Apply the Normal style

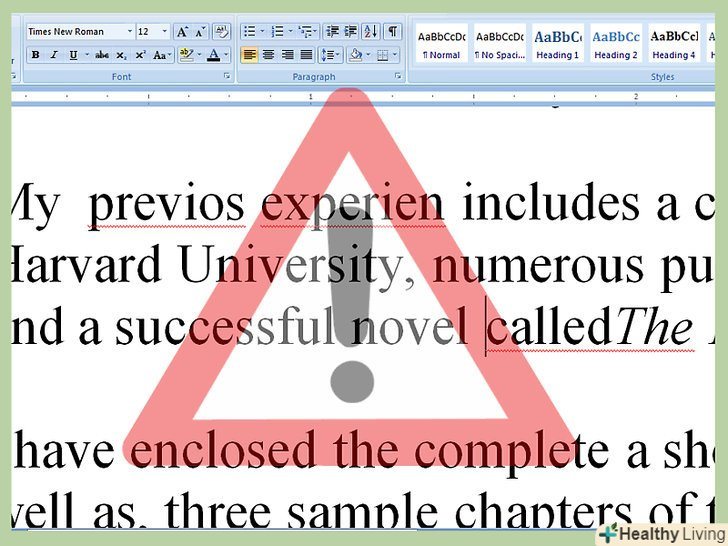[441, 44]
